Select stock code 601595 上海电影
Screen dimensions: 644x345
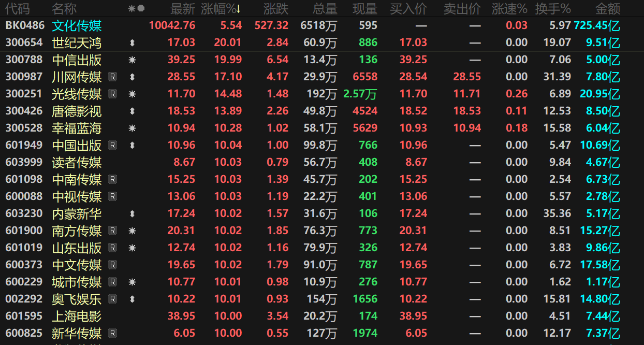[x=24, y=317]
